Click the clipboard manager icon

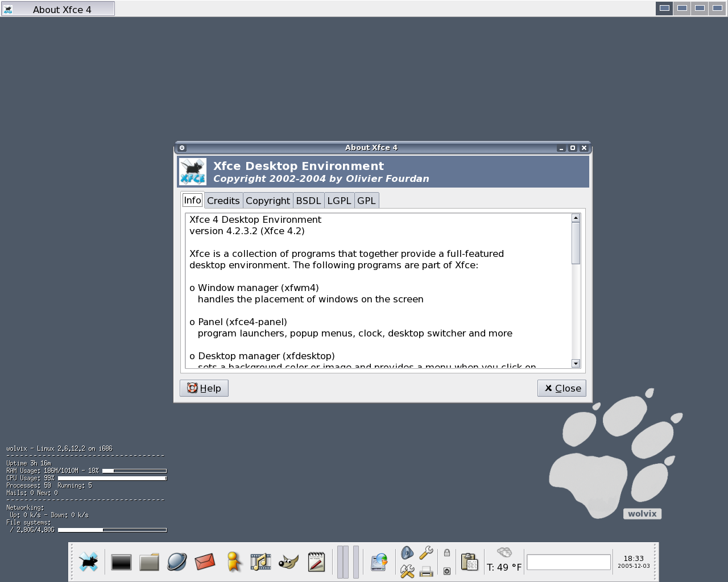(469, 562)
